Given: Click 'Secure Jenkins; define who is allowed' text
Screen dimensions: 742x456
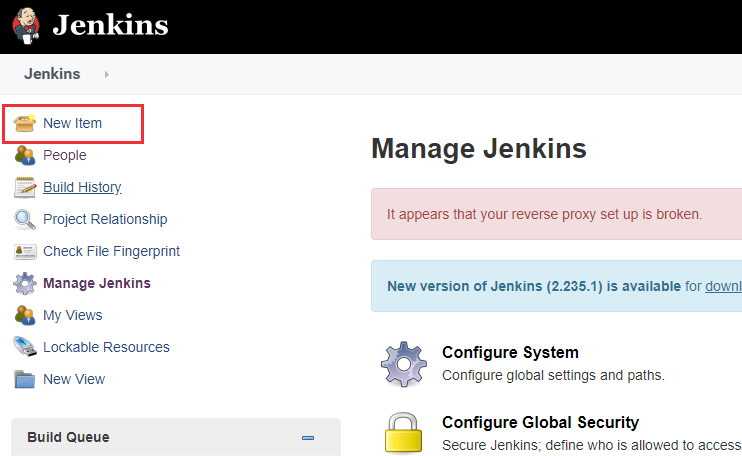Looking at the screenshot, I should pyautogui.click(x=592, y=445).
